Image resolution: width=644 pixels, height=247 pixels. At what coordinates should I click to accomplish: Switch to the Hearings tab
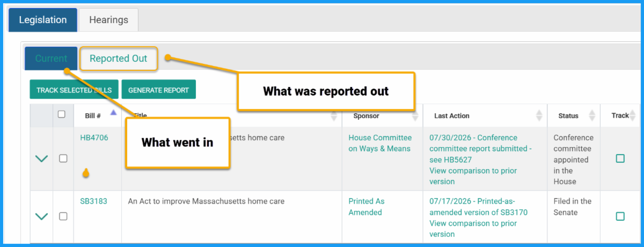(108, 20)
